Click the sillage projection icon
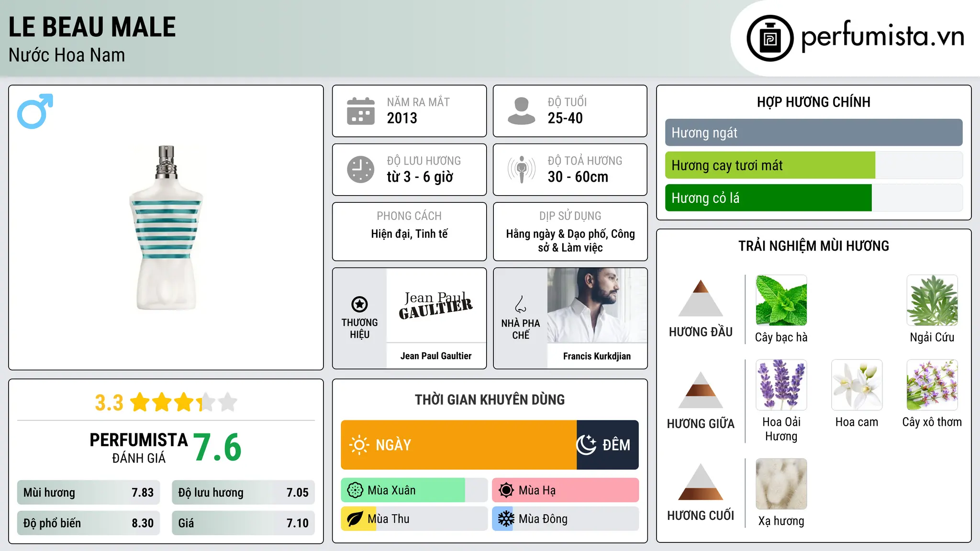This screenshot has height=551, width=980. click(x=522, y=169)
